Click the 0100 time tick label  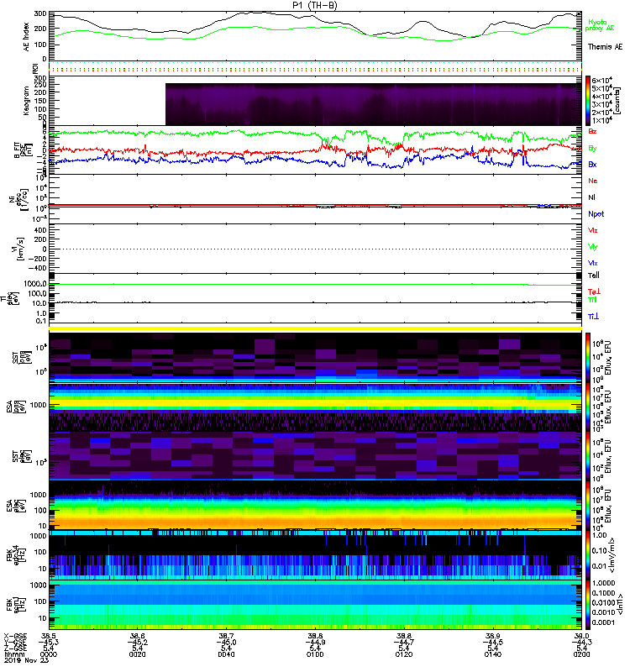click(315, 654)
